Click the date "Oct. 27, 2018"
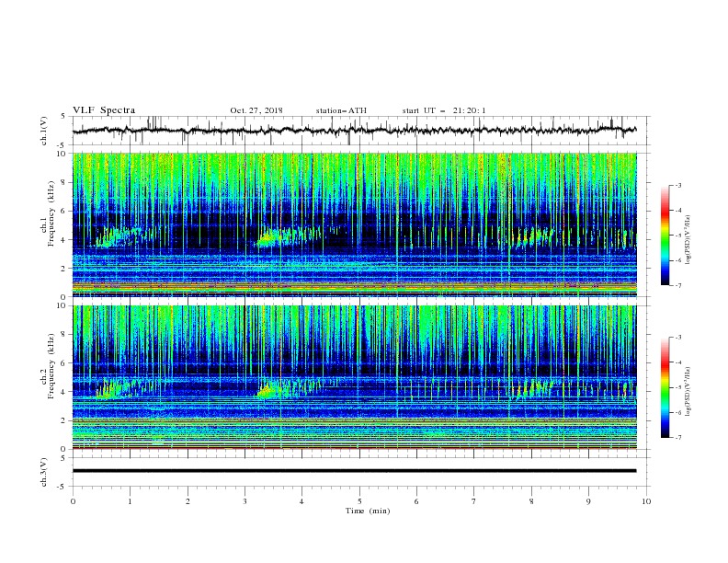The image size is (728, 563). [x=256, y=110]
